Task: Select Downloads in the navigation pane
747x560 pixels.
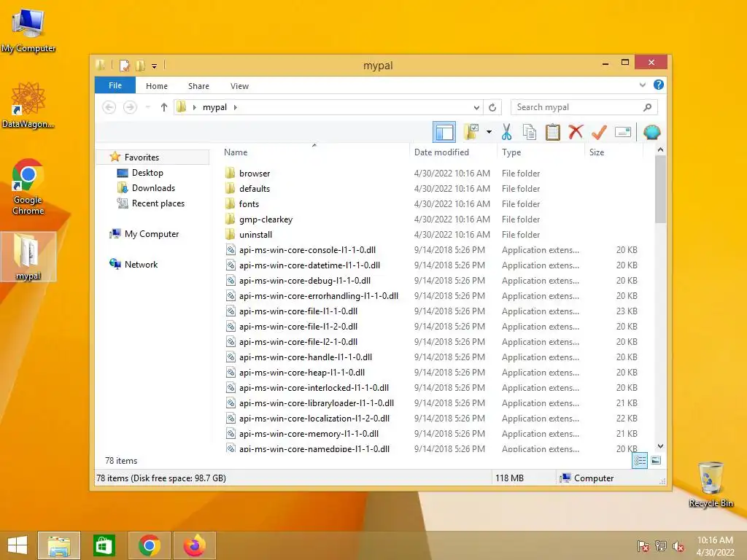Action: coord(153,188)
